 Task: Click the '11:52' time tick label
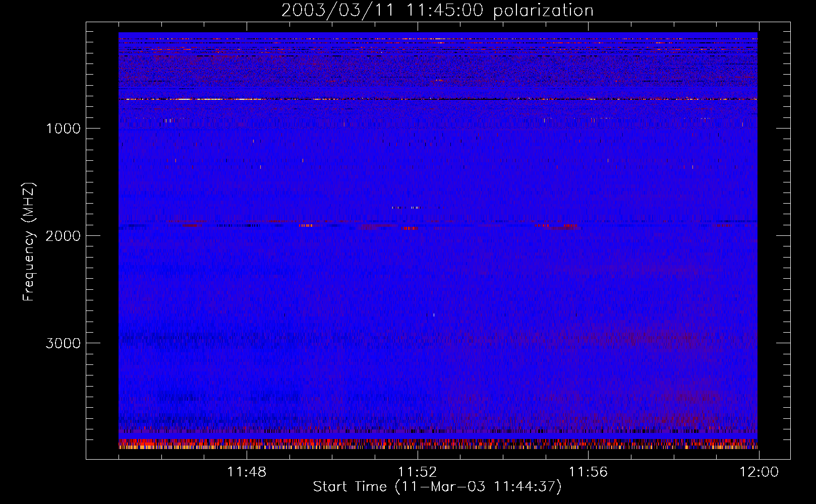[417, 472]
